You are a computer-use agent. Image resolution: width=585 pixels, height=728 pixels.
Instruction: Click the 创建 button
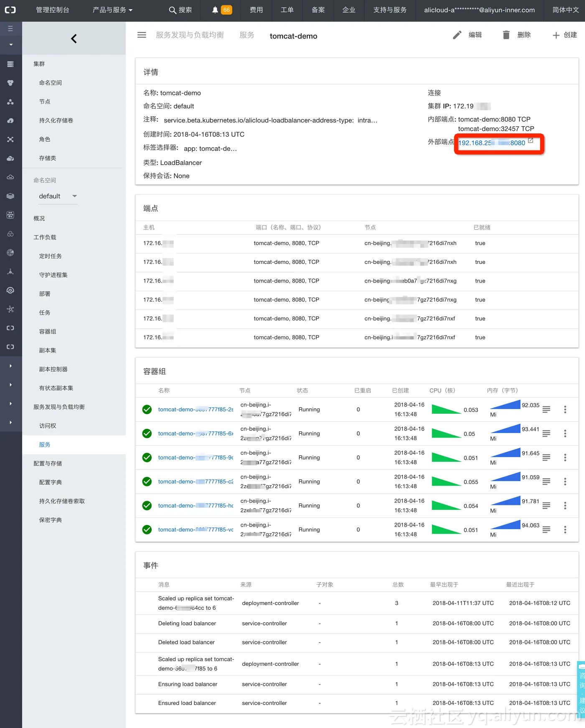click(x=565, y=35)
